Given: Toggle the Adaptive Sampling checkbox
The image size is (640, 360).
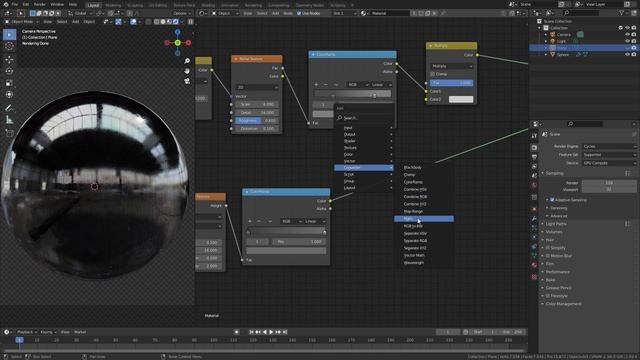Looking at the screenshot, I should 552,200.
